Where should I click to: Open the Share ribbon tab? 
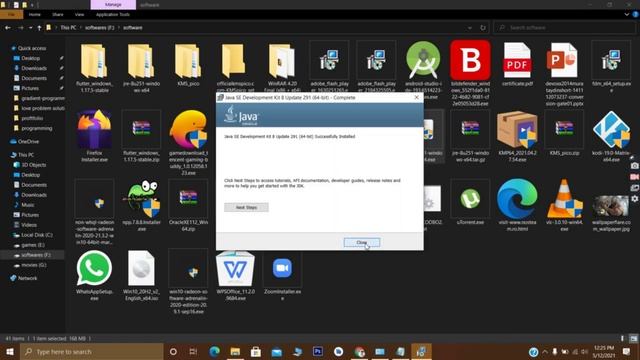[x=58, y=15]
